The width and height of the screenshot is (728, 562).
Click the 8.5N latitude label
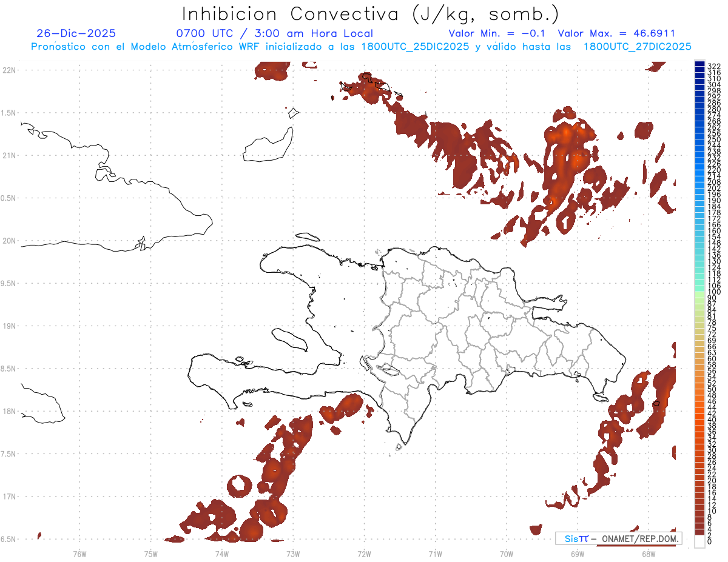[8, 369]
